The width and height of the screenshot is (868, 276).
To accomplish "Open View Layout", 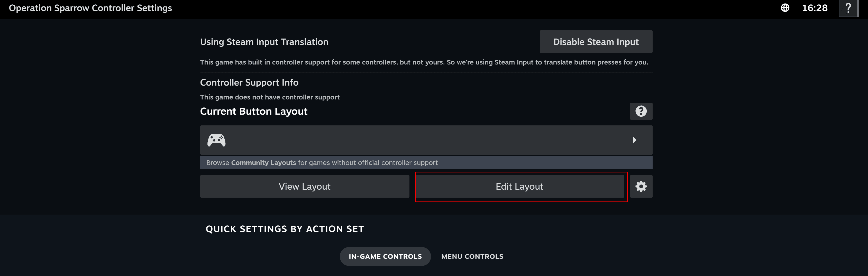I will (305, 186).
